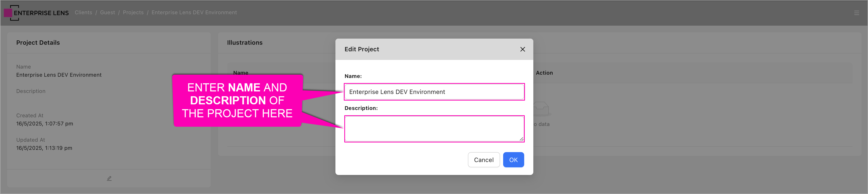Click the Action column header
Viewport: 868px width, 194px height.
pyautogui.click(x=544, y=73)
